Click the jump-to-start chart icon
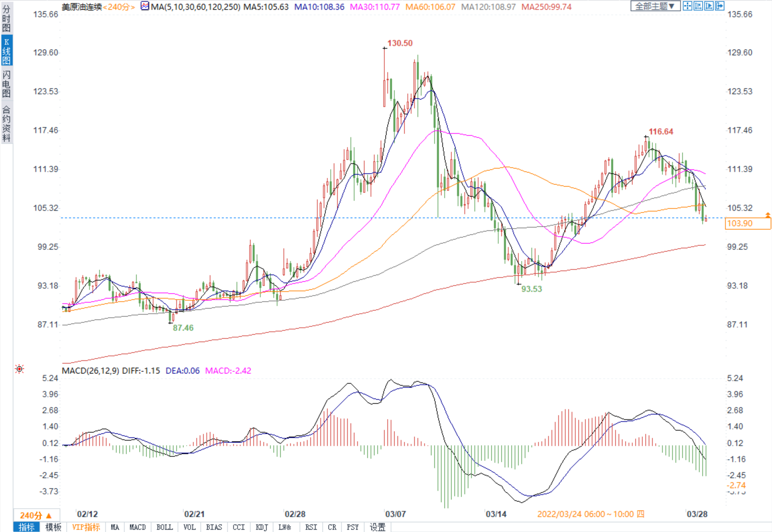Viewport: 772px width, 532px height. click(698, 6)
